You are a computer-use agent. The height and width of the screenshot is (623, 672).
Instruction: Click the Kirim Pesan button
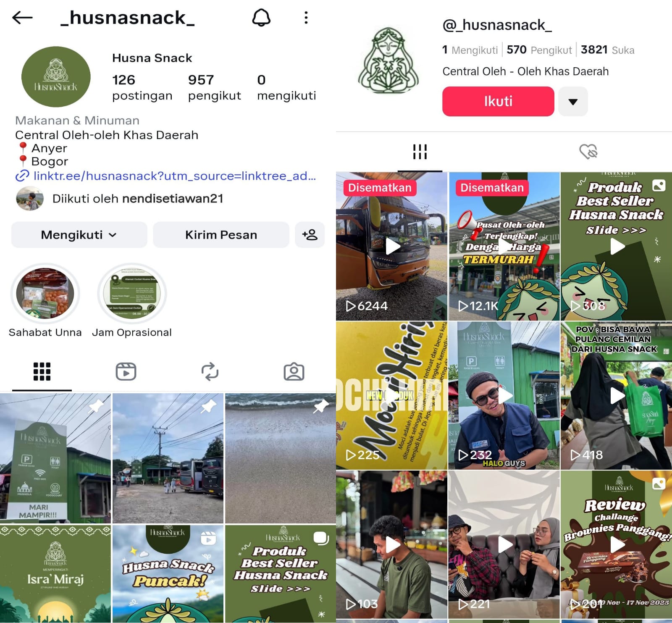tap(221, 234)
